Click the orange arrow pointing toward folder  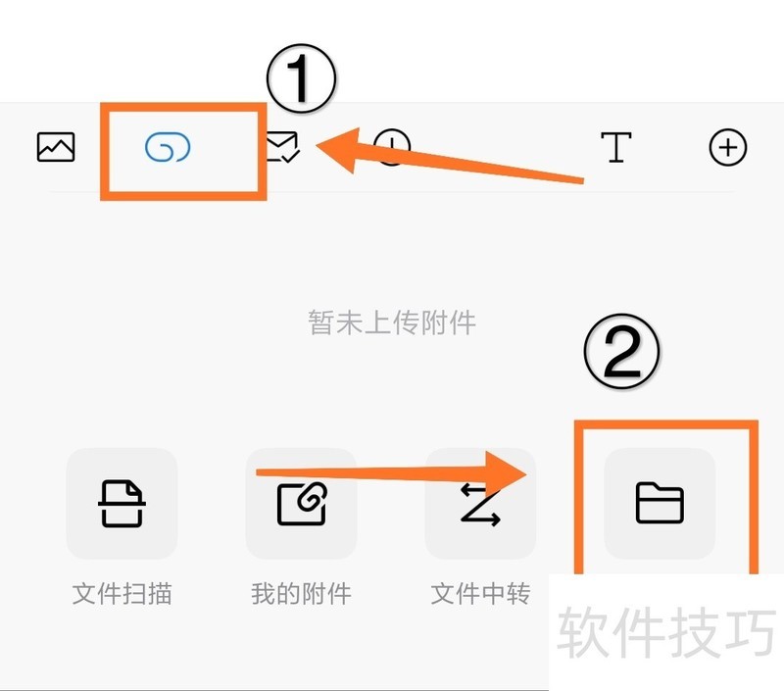[x=391, y=473]
